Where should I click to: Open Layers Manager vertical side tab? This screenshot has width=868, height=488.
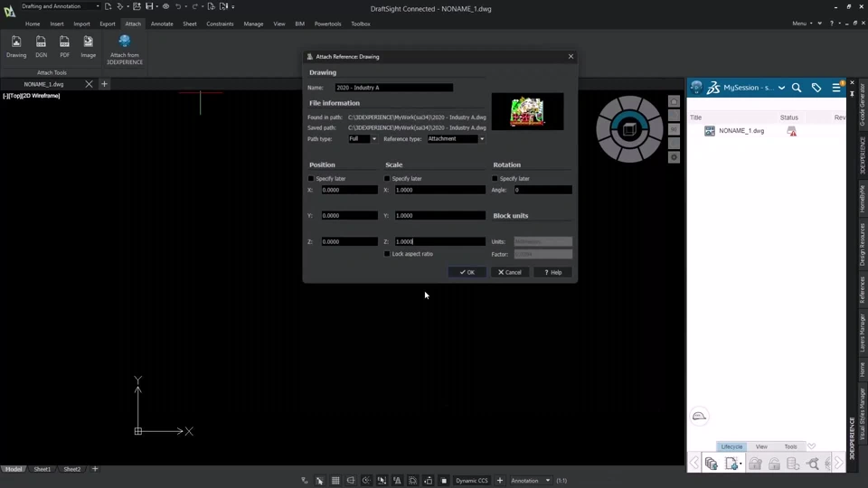pos(862,333)
